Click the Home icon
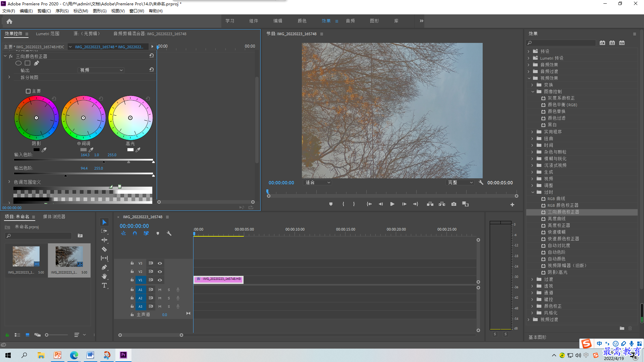The width and height of the screenshot is (644, 362). click(x=9, y=21)
